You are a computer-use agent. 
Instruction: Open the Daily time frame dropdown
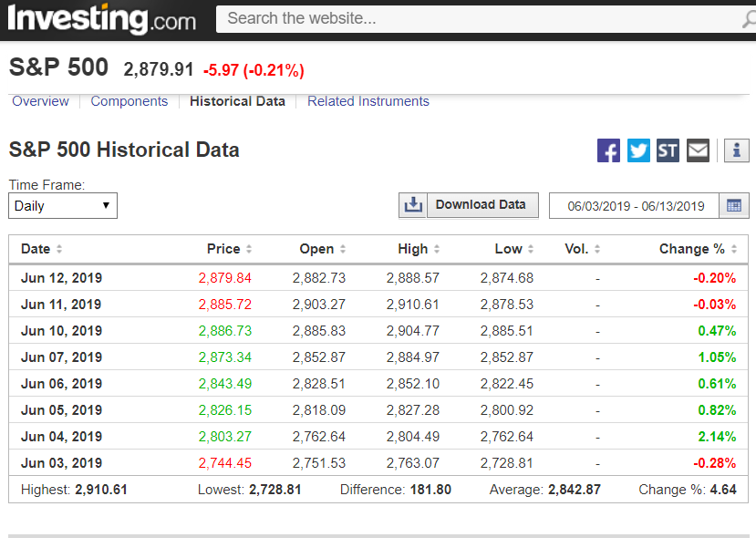point(63,206)
